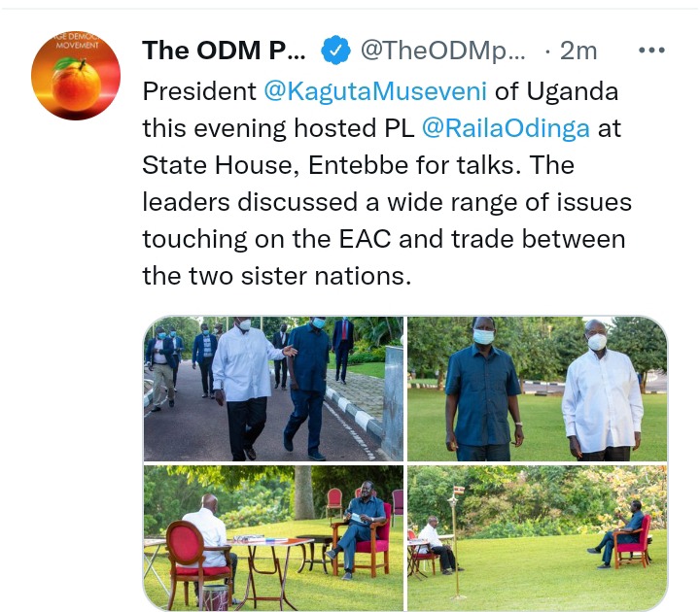View photo of leaders seated at table

[273, 538]
